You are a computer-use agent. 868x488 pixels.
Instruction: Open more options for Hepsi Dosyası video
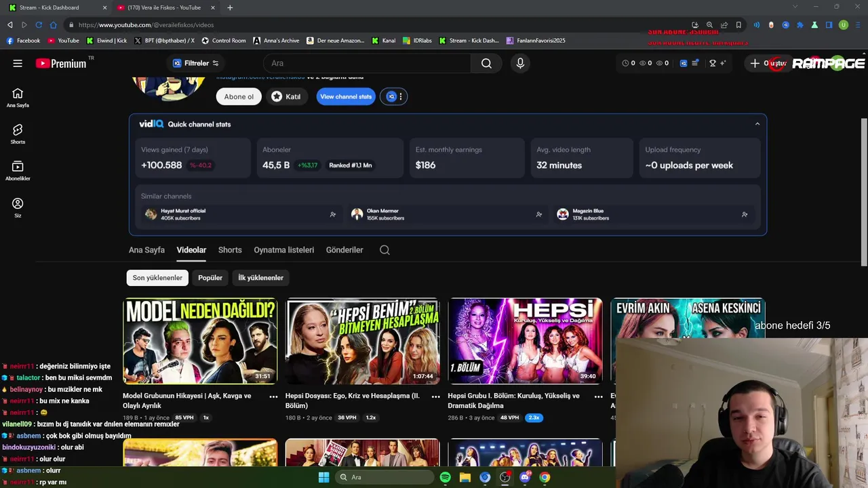436,396
